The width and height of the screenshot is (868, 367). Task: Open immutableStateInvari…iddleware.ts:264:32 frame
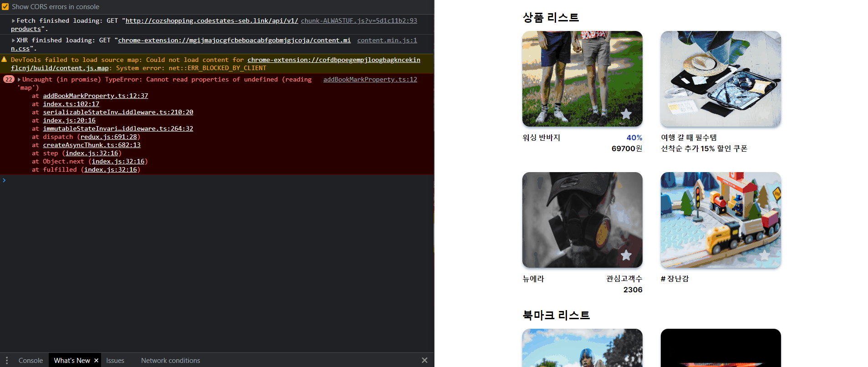pyautogui.click(x=118, y=129)
